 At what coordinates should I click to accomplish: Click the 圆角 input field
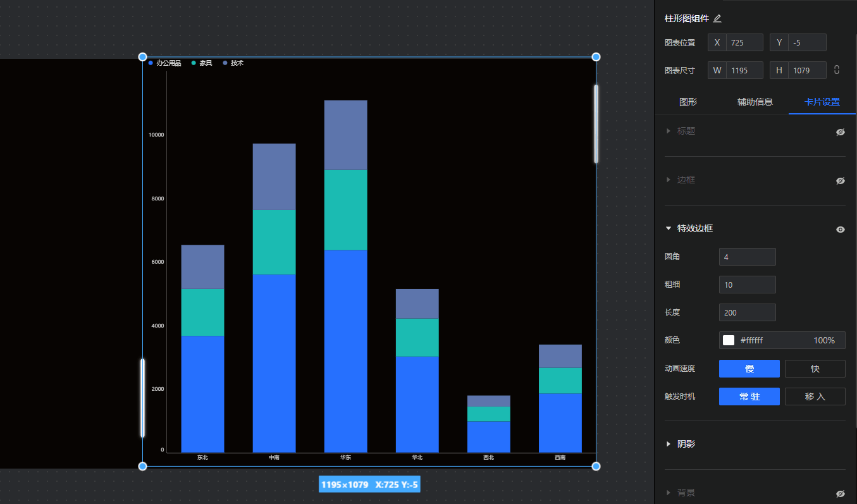pyautogui.click(x=747, y=257)
